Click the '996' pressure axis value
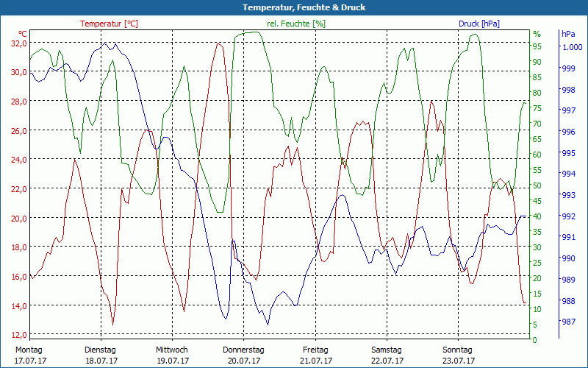Screen dimensions: 588x368 (x=568, y=132)
